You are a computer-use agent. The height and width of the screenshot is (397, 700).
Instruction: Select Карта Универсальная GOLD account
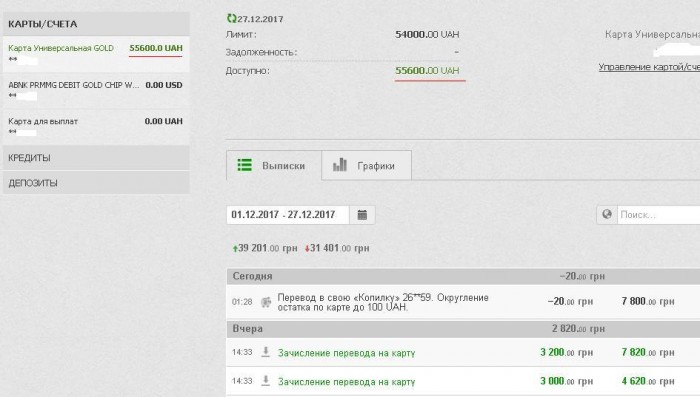96,54
